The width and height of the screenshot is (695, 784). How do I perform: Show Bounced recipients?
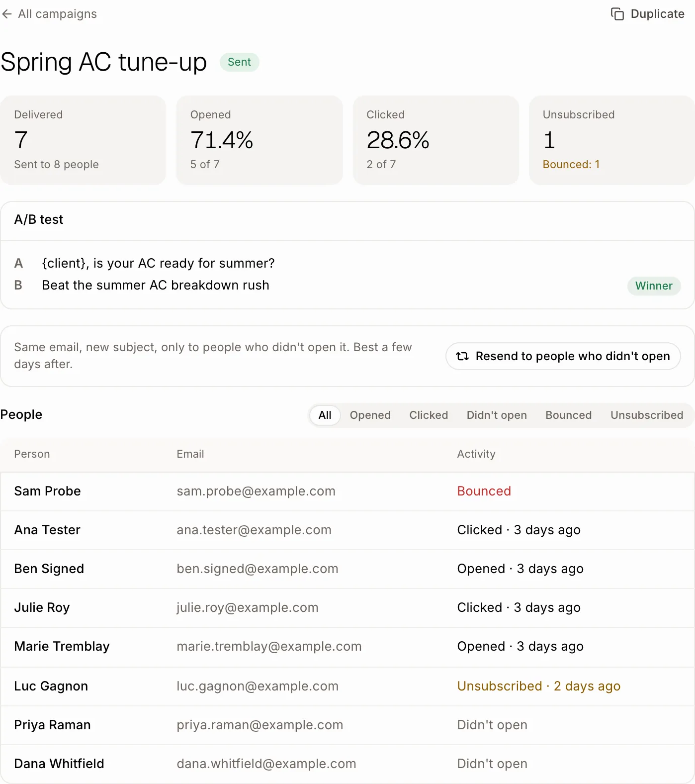(x=568, y=415)
